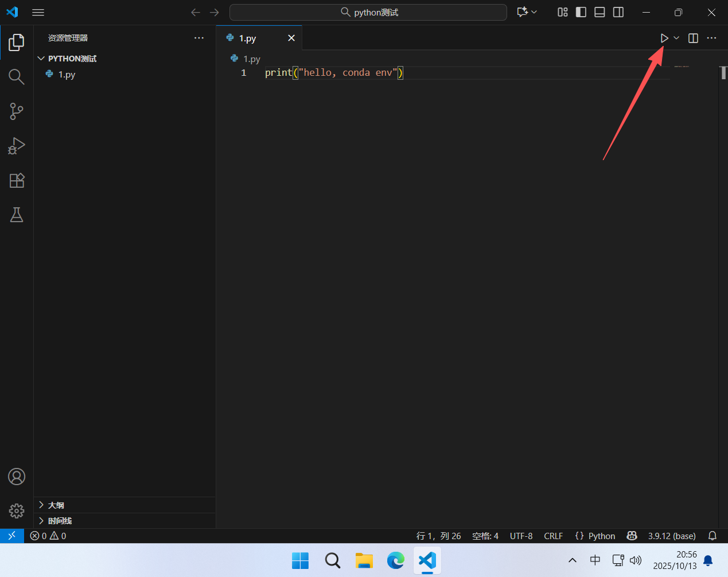The height and width of the screenshot is (577, 728).
Task: Open File Explorer from the taskbar
Action: pos(364,560)
